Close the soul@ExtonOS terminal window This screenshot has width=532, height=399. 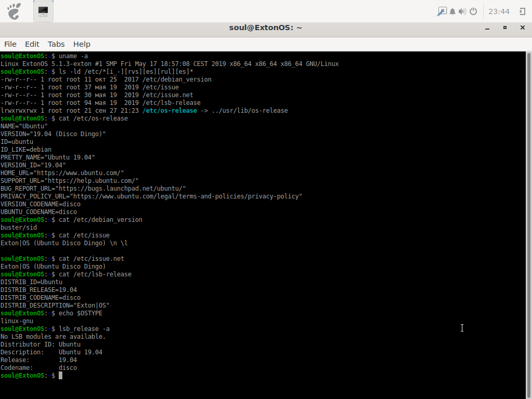click(x=523, y=28)
